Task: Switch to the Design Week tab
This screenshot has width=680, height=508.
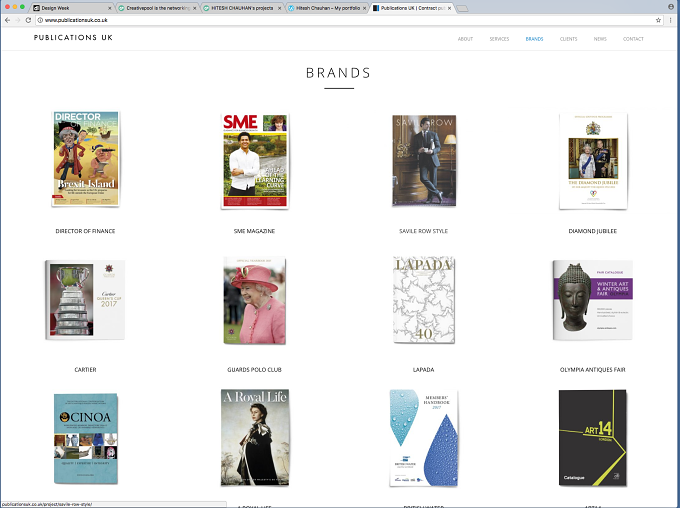Action: tap(72, 8)
